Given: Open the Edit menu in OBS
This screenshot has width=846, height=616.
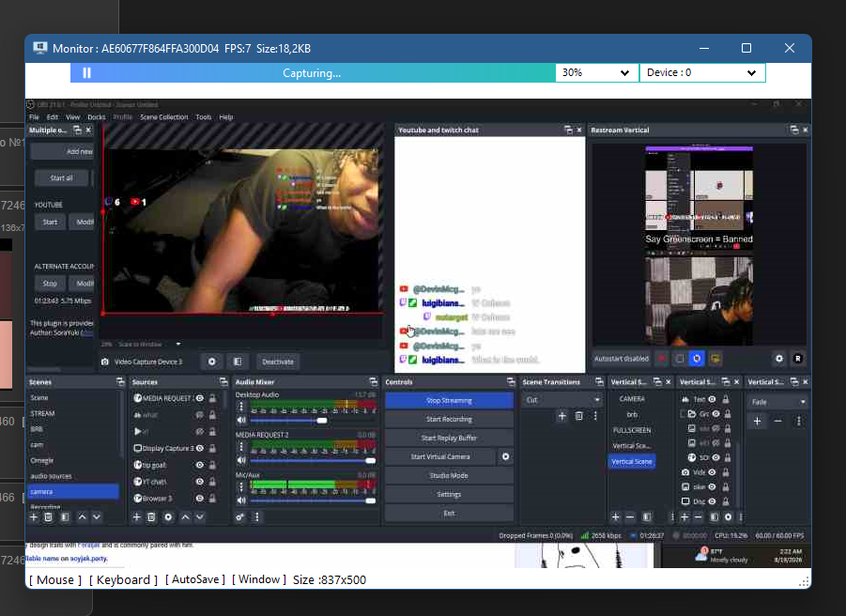Looking at the screenshot, I should (x=53, y=117).
